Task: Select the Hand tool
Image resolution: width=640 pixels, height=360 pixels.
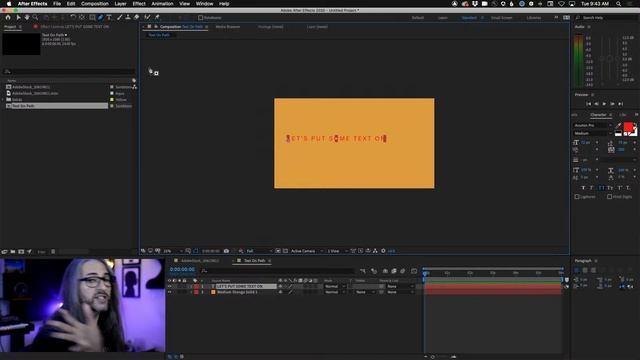Action: click(x=27, y=18)
